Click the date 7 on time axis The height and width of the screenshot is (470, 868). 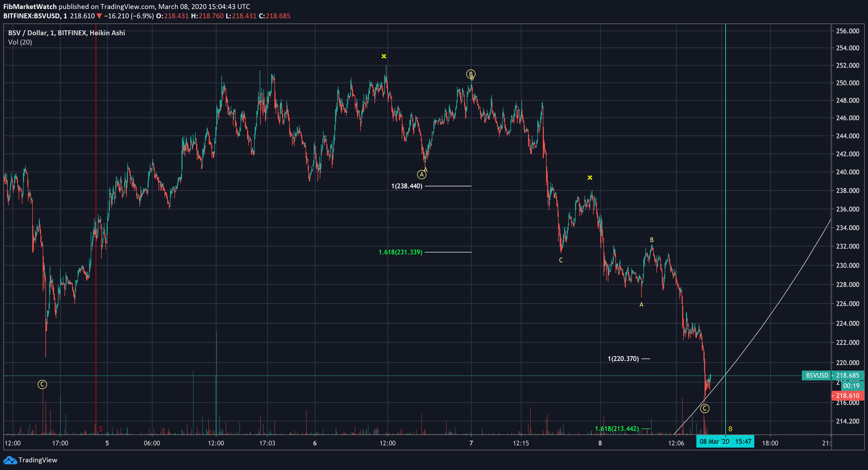click(x=471, y=443)
